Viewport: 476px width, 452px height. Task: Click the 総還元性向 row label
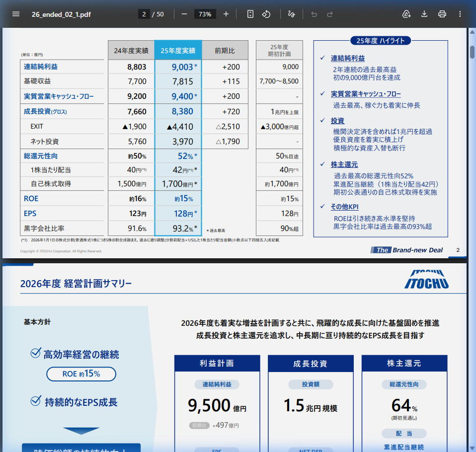coord(41,156)
